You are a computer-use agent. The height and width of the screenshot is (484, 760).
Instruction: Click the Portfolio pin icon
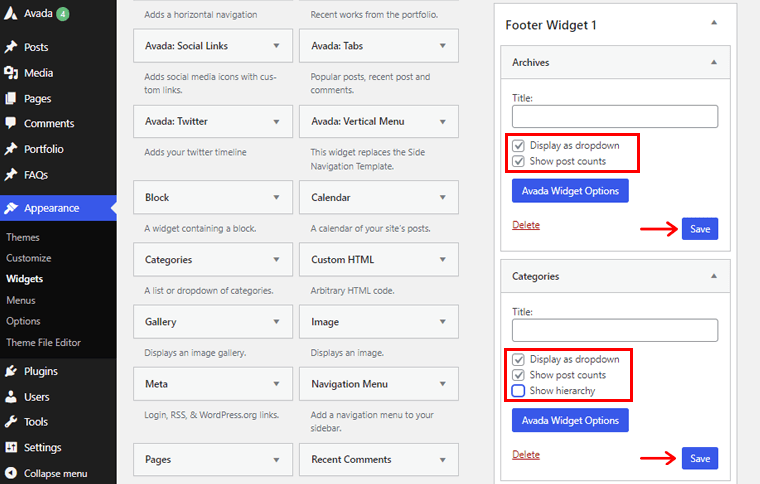click(x=11, y=149)
